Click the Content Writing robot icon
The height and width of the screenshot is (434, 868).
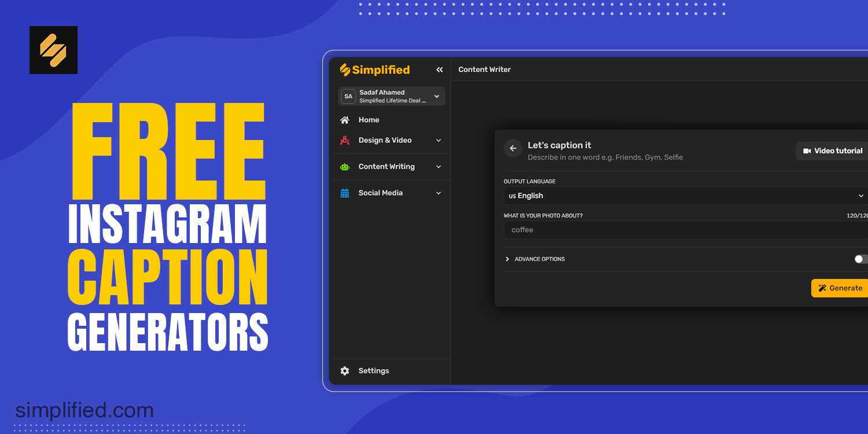[345, 167]
